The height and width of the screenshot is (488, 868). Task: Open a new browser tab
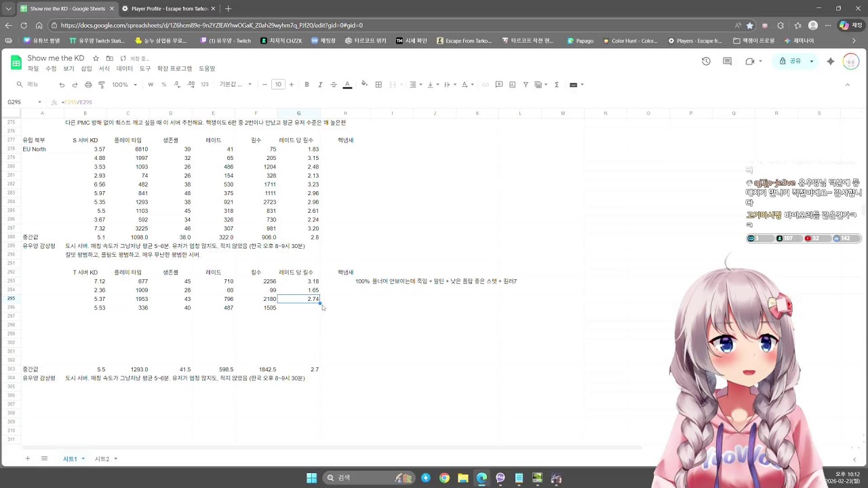228,9
